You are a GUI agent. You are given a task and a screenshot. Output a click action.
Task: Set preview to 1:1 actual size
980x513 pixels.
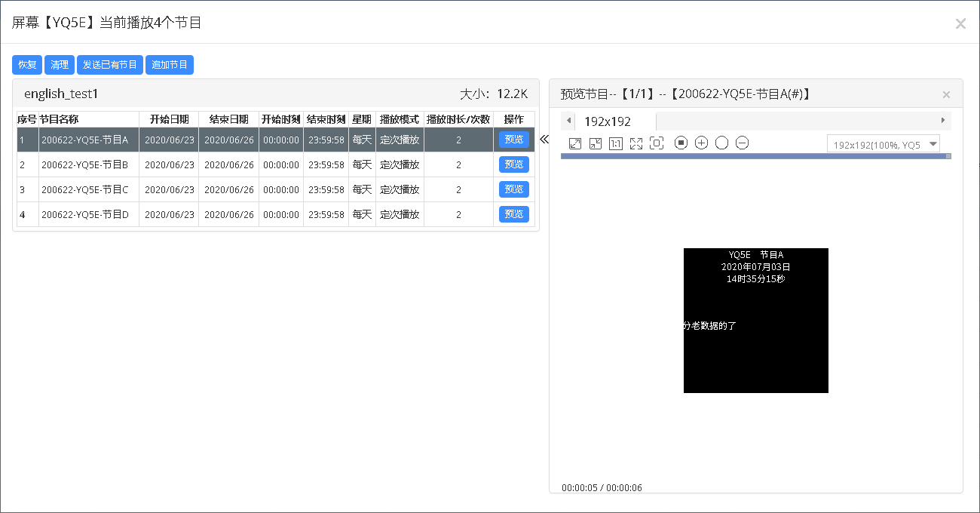tap(616, 143)
